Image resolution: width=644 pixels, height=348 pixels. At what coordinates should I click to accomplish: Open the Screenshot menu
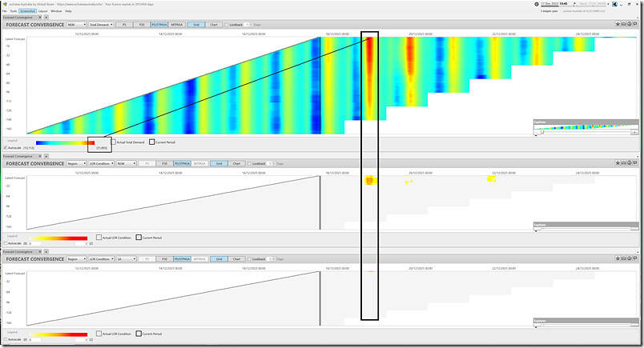[x=27, y=11]
